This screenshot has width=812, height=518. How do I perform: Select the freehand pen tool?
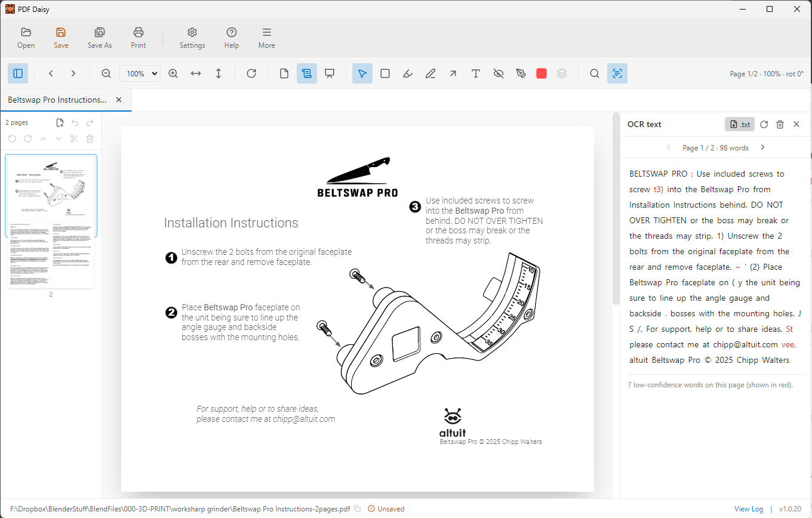[x=430, y=73]
